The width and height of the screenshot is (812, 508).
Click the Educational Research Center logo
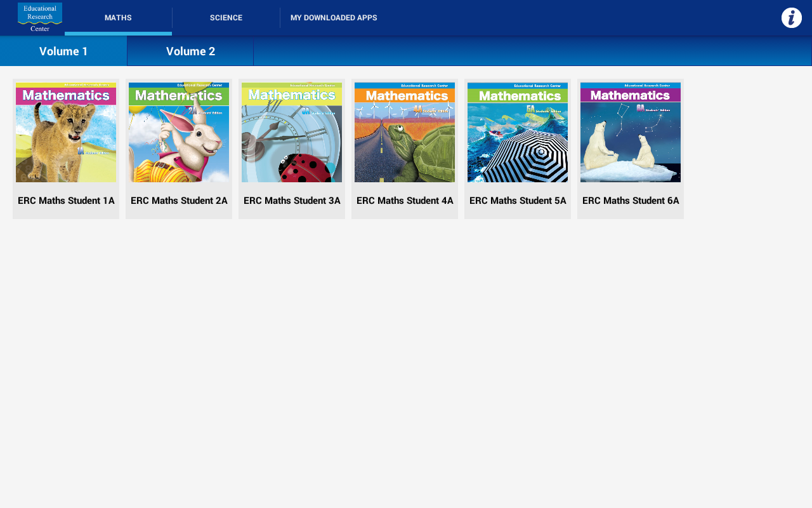point(40,18)
